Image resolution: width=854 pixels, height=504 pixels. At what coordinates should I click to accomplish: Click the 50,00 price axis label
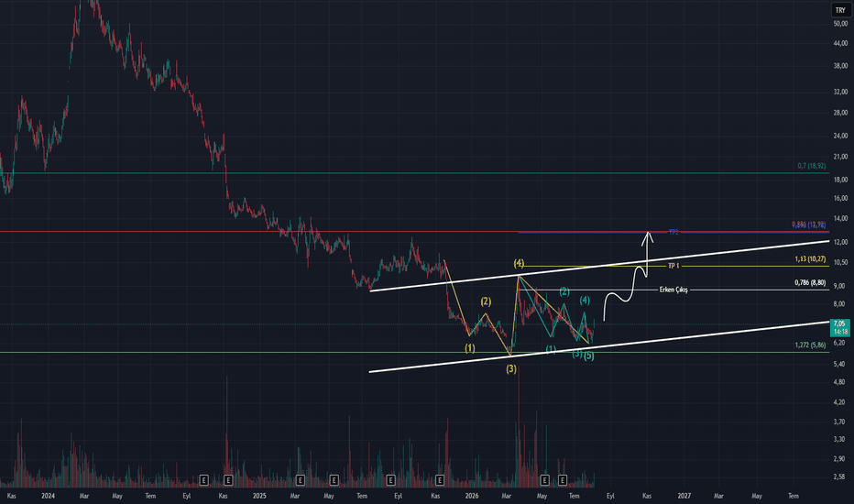click(x=840, y=24)
